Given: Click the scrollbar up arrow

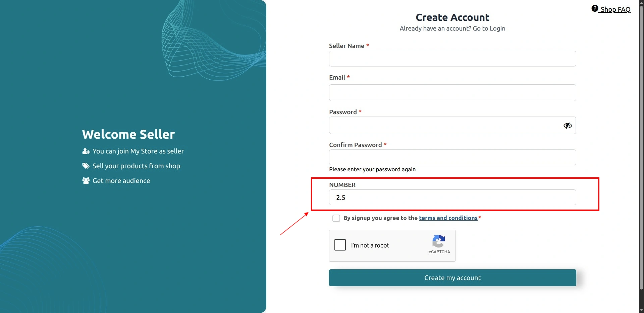Looking at the screenshot, I should [641, 3].
